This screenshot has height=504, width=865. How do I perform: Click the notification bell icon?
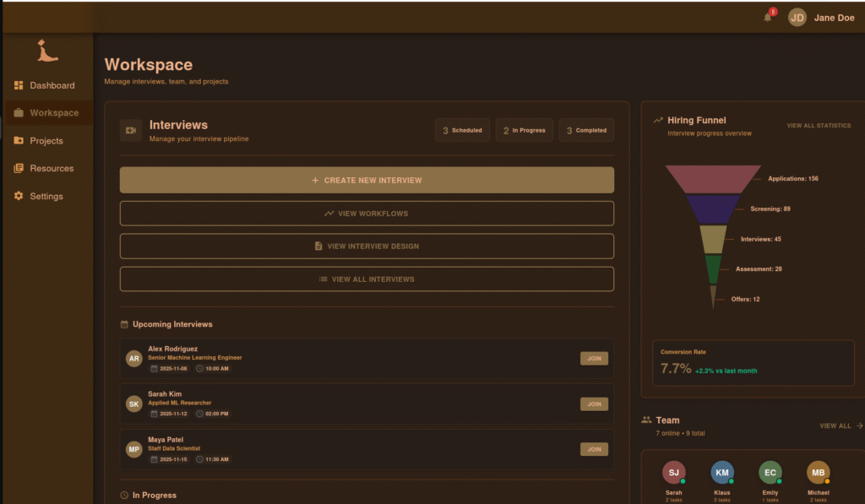(x=768, y=18)
